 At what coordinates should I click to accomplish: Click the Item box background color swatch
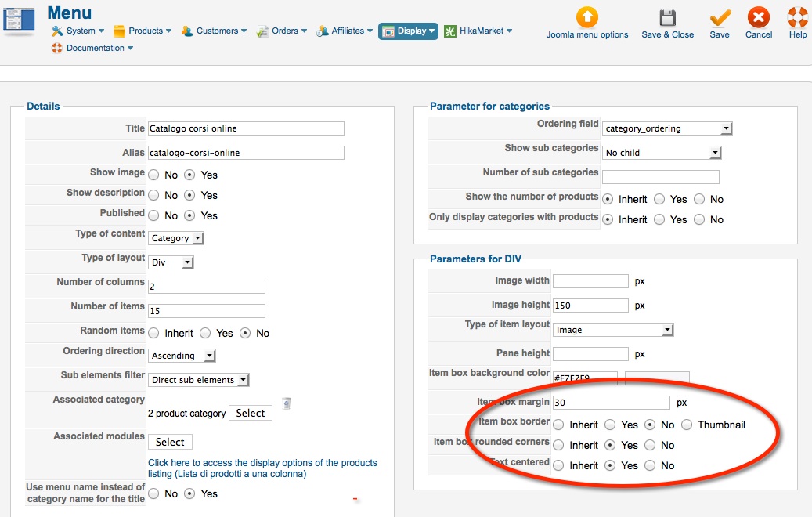(656, 378)
